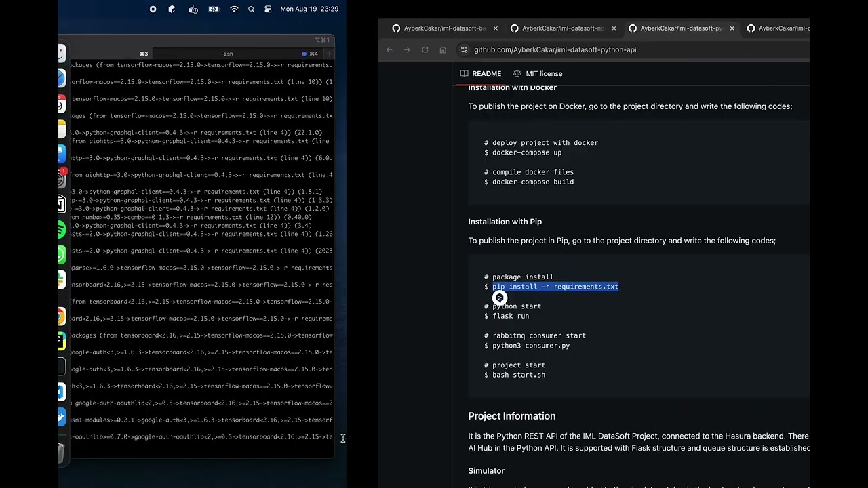Open the Docker-like cube menu bar icon
This screenshot has height=488, width=868.
pyautogui.click(x=172, y=9)
